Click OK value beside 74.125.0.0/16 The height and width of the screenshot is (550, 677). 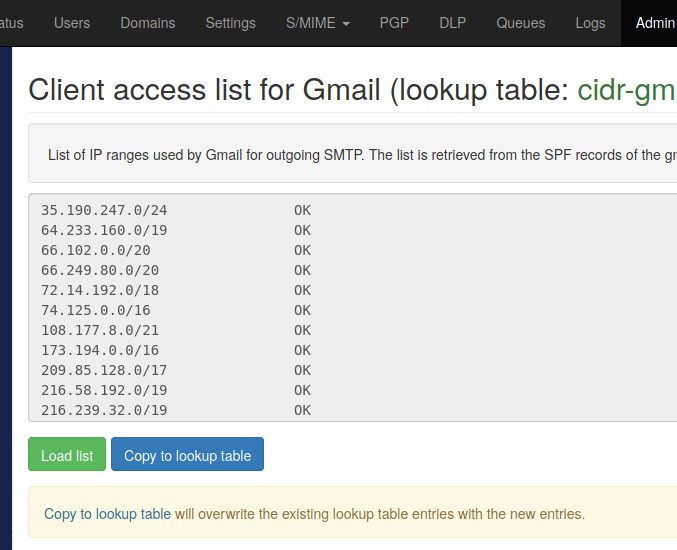pyautogui.click(x=302, y=310)
